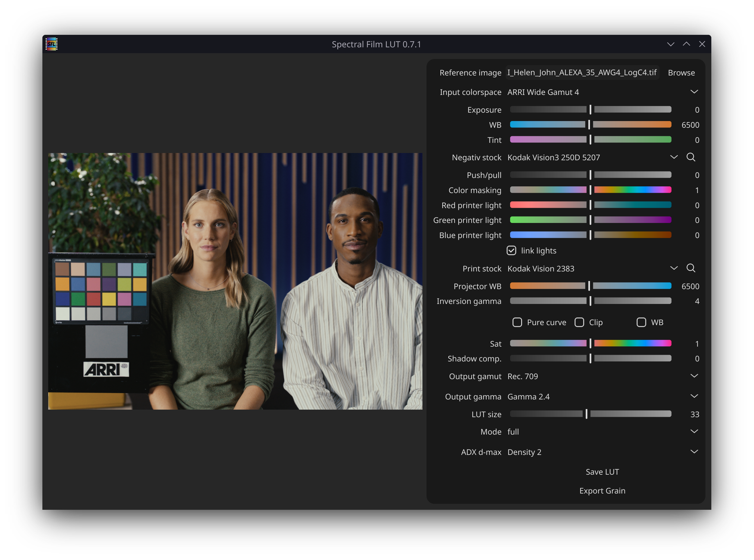754x560 pixels.
Task: Click the LUT size value 33
Action: tap(695, 415)
